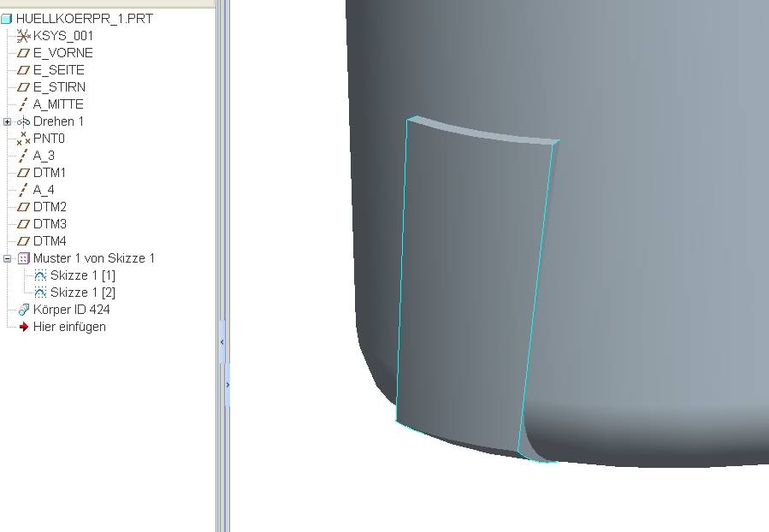Select the A_3 label

pyautogui.click(x=43, y=156)
